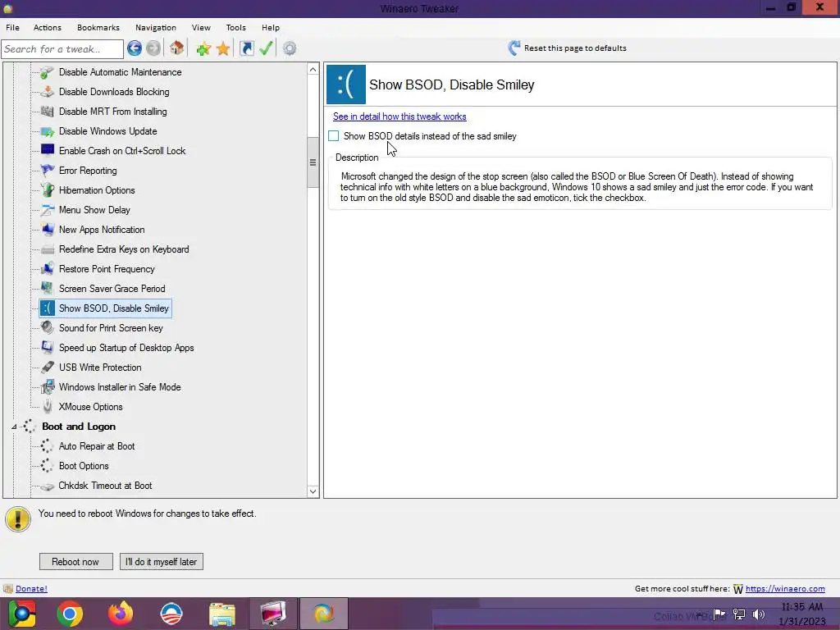Select the Error Reporting flag icon
This screenshot has height=630, width=840.
click(47, 171)
